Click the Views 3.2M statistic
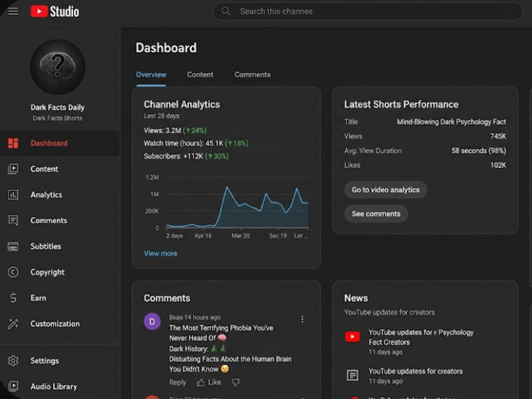This screenshot has height=399, width=532. pos(175,130)
